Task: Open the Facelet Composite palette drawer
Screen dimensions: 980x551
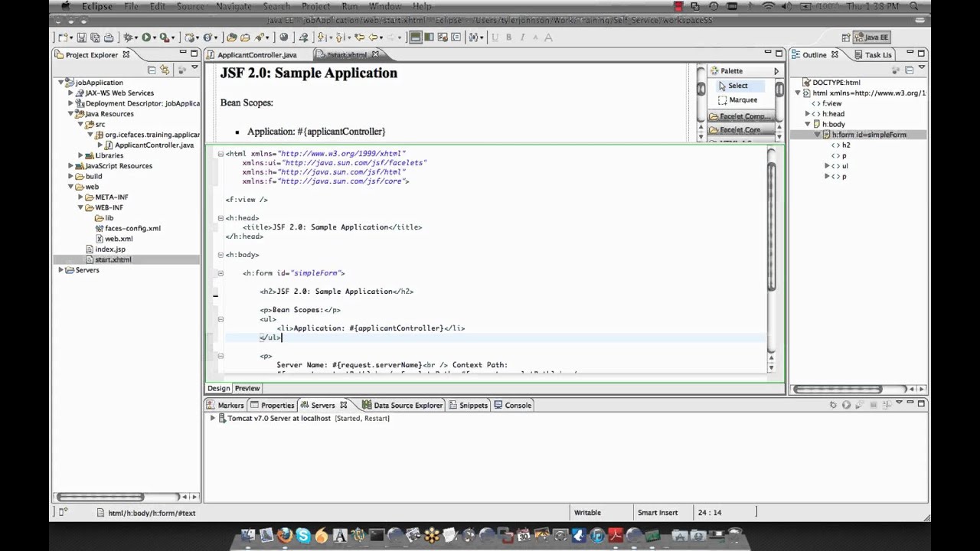Action: point(742,116)
